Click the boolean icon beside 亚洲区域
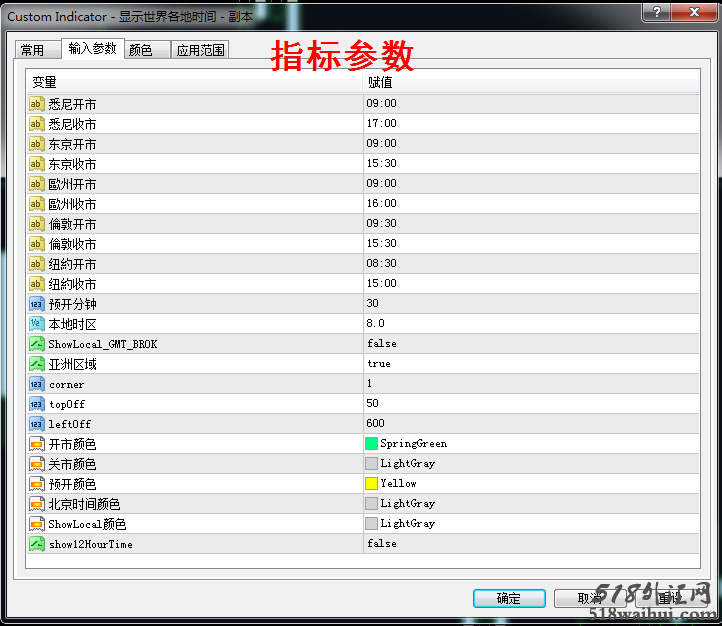 (x=36, y=364)
